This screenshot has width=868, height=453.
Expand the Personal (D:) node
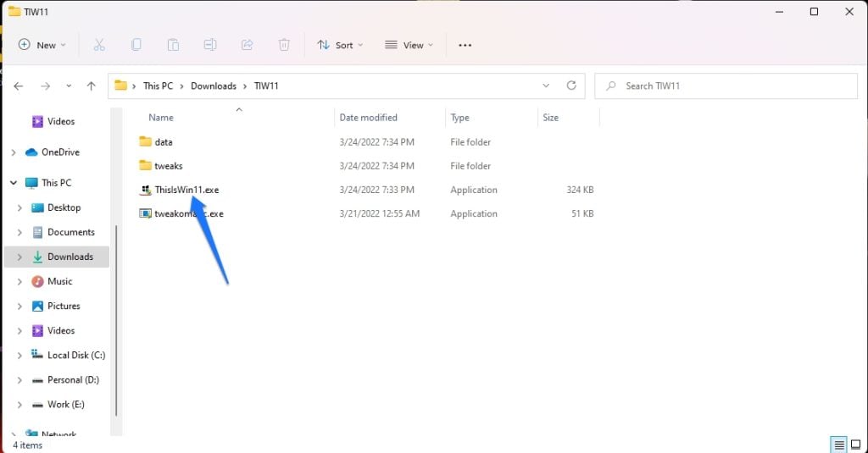pos(20,380)
